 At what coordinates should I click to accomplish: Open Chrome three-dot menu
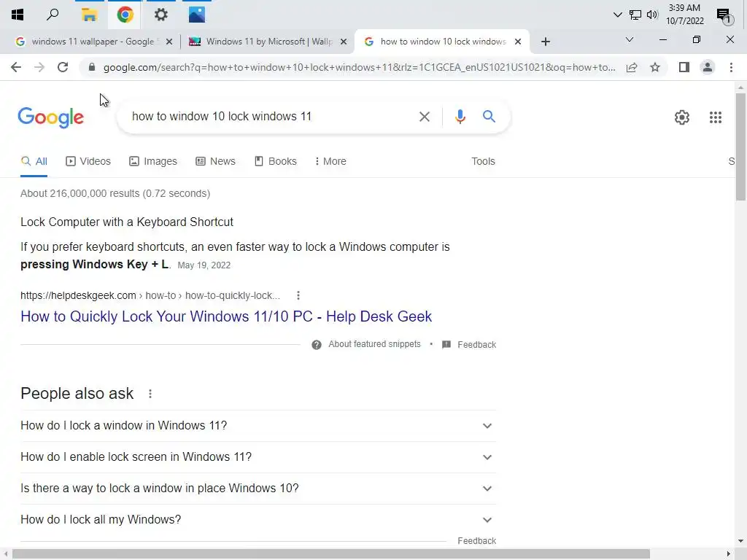pos(731,67)
